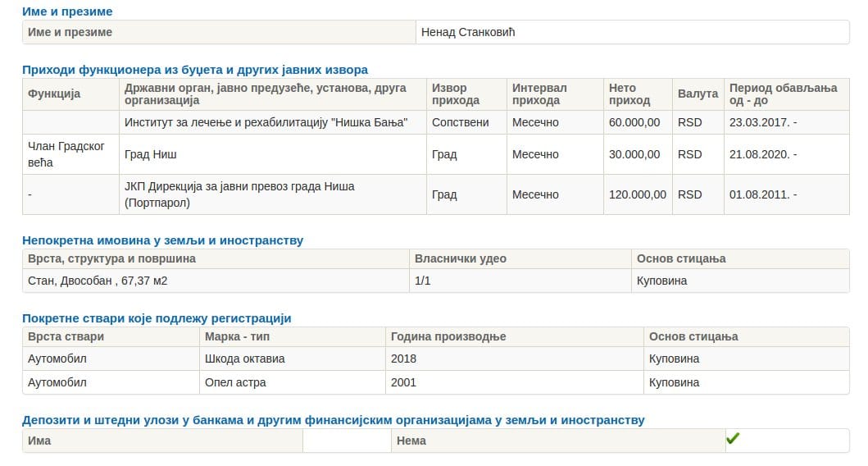Select the Стан, Двособан, 67,37 м2 row
The height and width of the screenshot is (466, 868).
98,281
